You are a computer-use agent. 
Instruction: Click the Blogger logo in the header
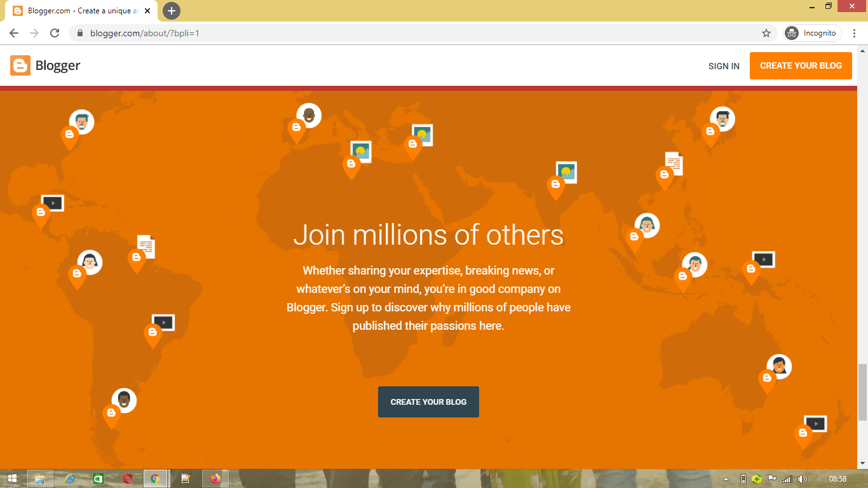[x=45, y=65]
